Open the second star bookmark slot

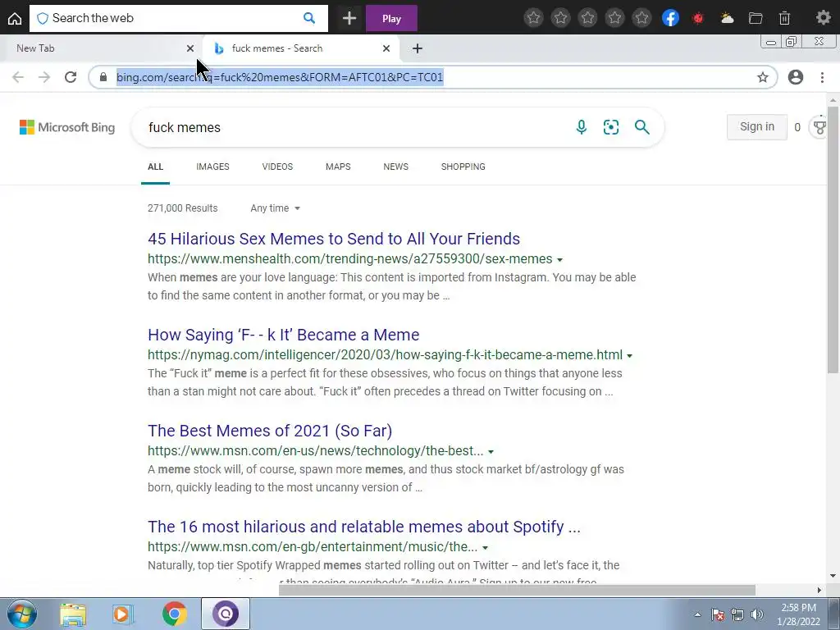click(560, 18)
